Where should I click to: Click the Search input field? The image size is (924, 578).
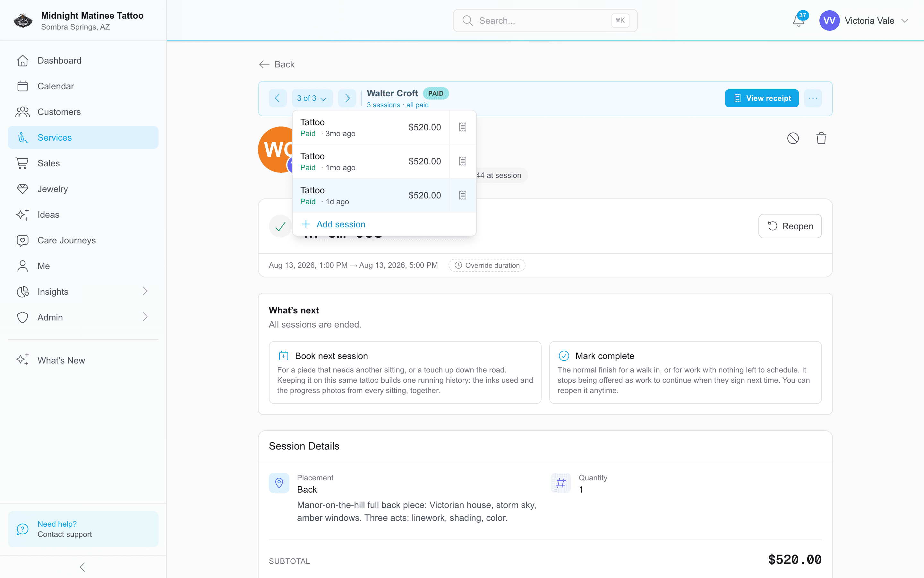(x=545, y=21)
